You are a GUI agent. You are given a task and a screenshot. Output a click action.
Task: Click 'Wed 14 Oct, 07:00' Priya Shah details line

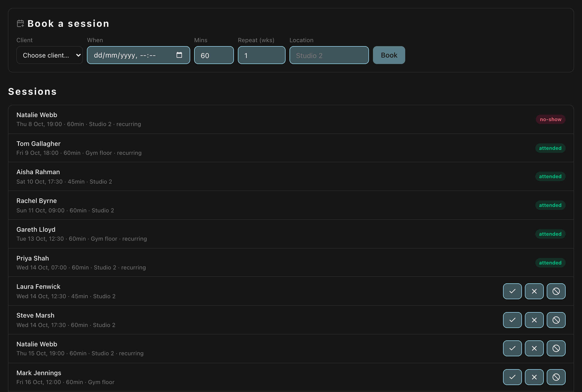tap(81, 267)
